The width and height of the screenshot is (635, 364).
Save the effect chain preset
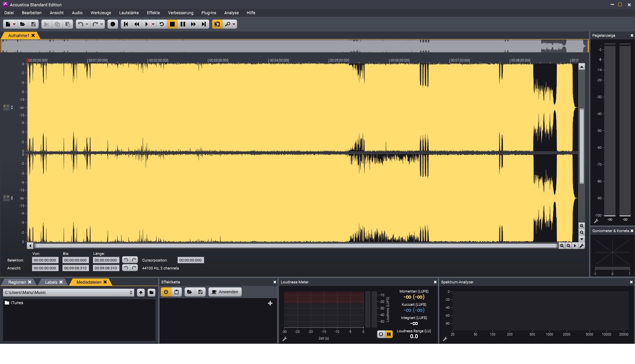pyautogui.click(x=200, y=292)
